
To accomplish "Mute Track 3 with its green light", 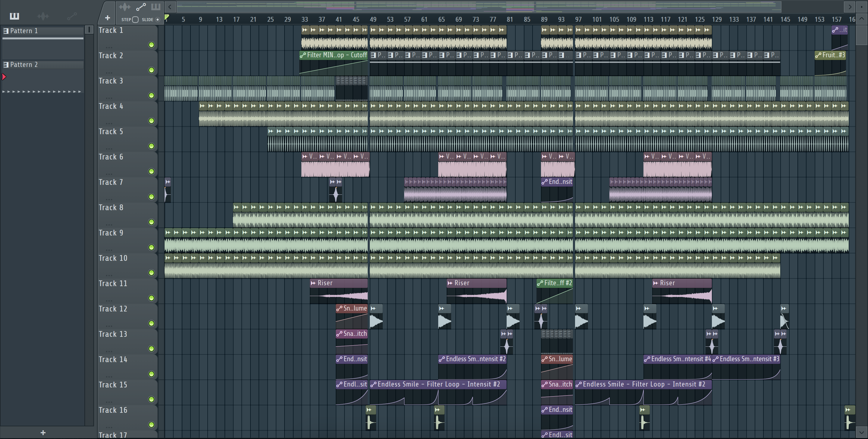I will tap(152, 95).
